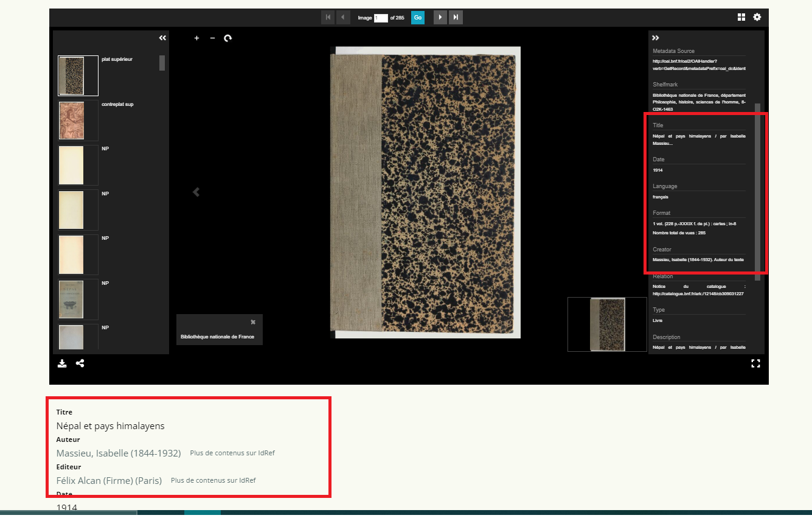This screenshot has width=812, height=518.
Task: Click the download icon
Action: (x=62, y=364)
